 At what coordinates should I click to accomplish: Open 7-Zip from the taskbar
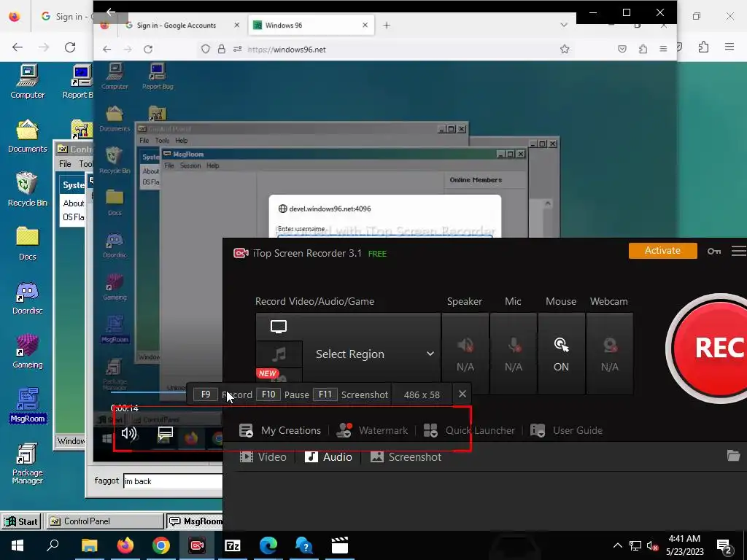(233, 545)
